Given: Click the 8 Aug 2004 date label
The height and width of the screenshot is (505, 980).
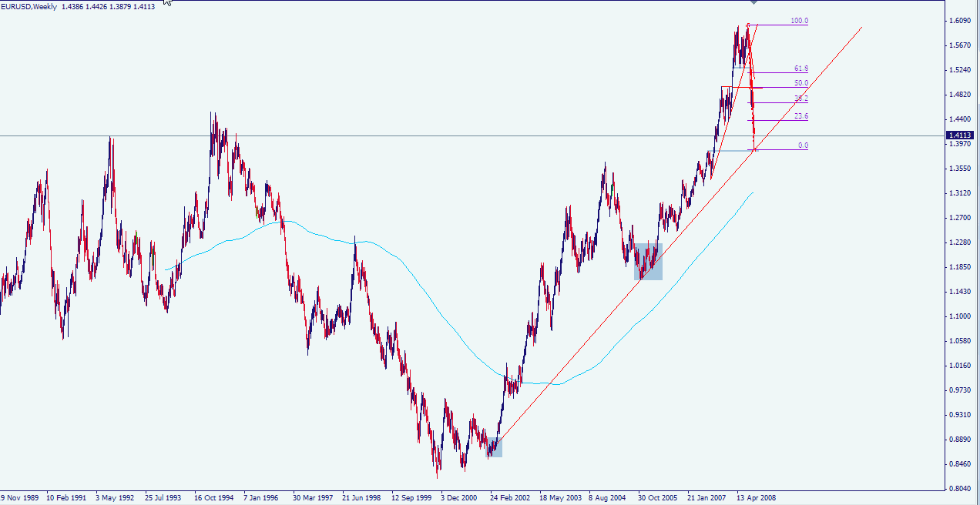Looking at the screenshot, I should (609, 498).
